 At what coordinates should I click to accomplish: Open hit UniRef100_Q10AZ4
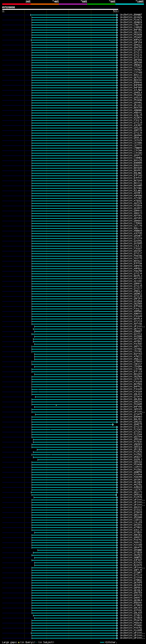[131, 17]
